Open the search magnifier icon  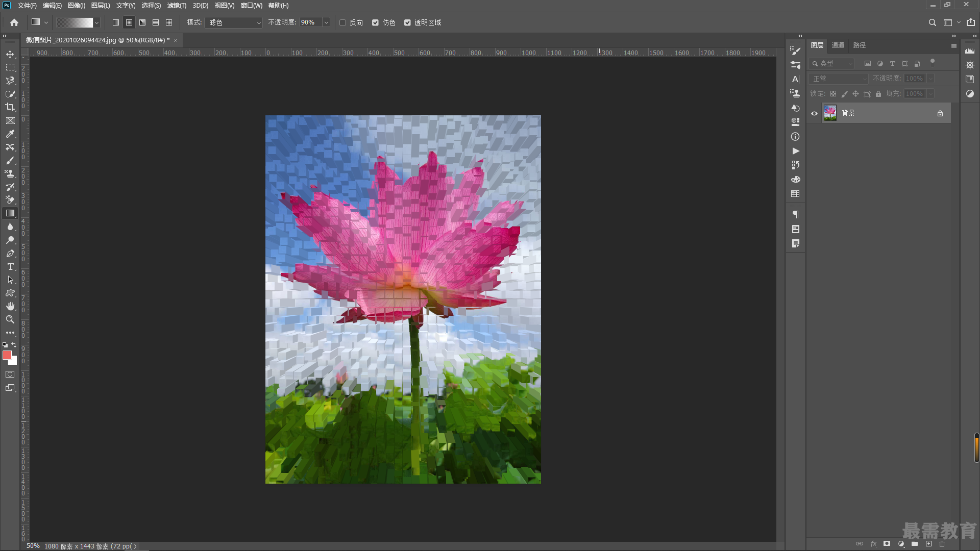point(932,22)
